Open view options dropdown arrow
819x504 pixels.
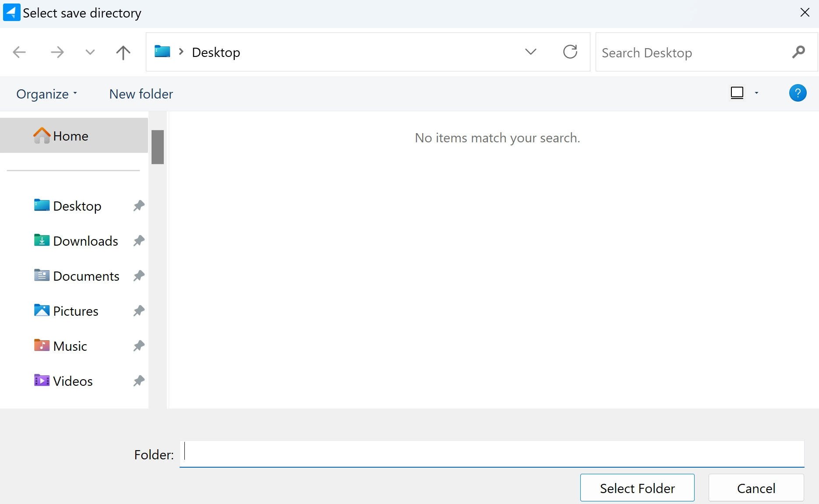[756, 93]
